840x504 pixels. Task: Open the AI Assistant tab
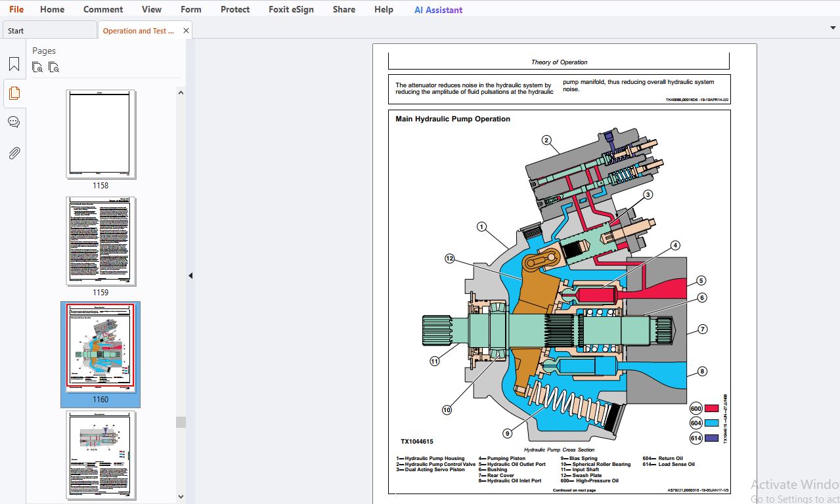click(x=438, y=10)
